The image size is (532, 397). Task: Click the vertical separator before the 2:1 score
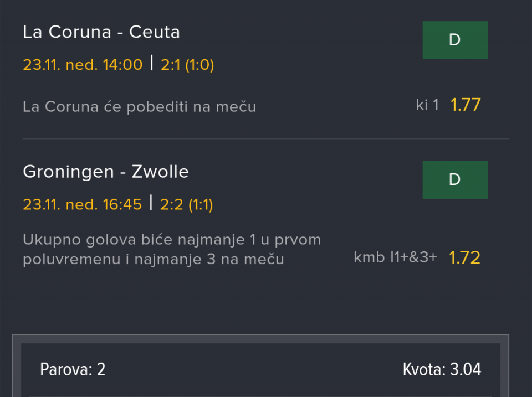point(152,64)
